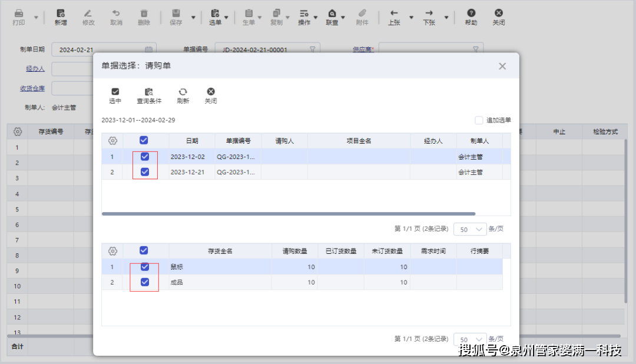Close the 单据选择 dialog with X
Viewport: 636px width, 364px height.
502,66
